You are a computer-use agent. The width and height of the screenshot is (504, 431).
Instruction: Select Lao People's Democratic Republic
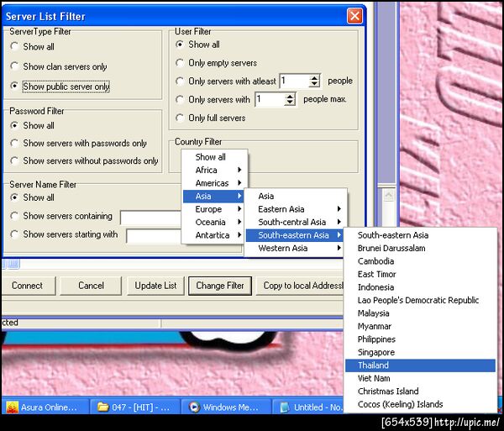pos(420,300)
